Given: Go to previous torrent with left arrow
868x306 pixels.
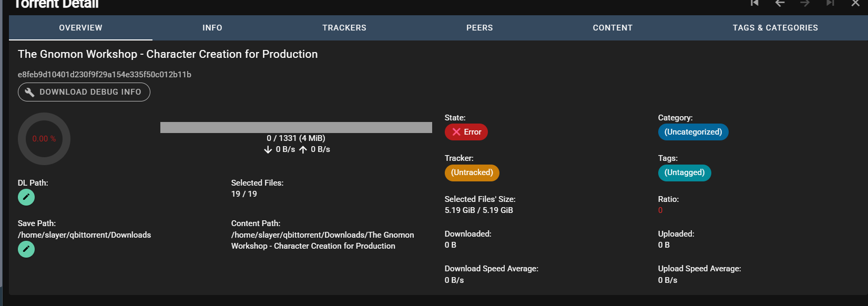Looking at the screenshot, I should click(x=780, y=3).
